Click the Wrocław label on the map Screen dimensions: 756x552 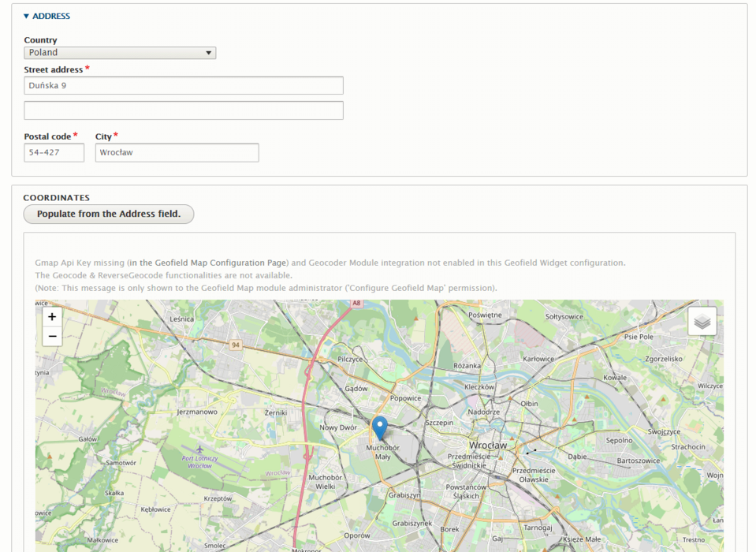pyautogui.click(x=489, y=445)
